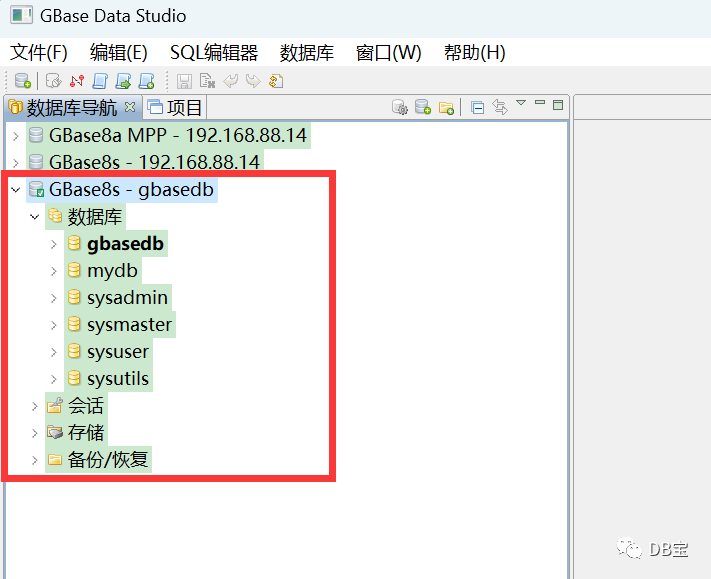The height and width of the screenshot is (579, 711).
Task: Click the save floppy disk icon
Action: click(x=184, y=81)
